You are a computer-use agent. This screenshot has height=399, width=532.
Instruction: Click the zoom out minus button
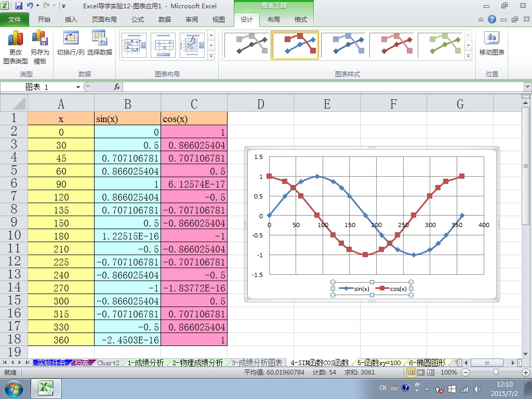(x=465, y=372)
